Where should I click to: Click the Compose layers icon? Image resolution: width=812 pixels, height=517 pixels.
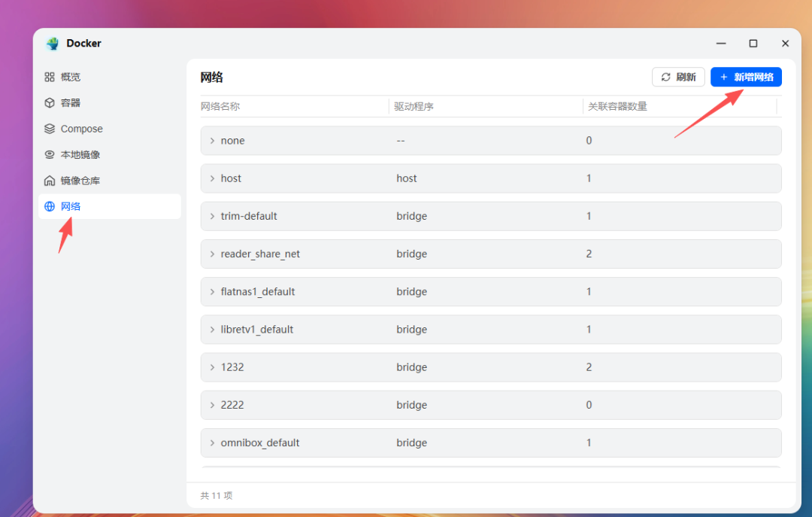coord(50,129)
